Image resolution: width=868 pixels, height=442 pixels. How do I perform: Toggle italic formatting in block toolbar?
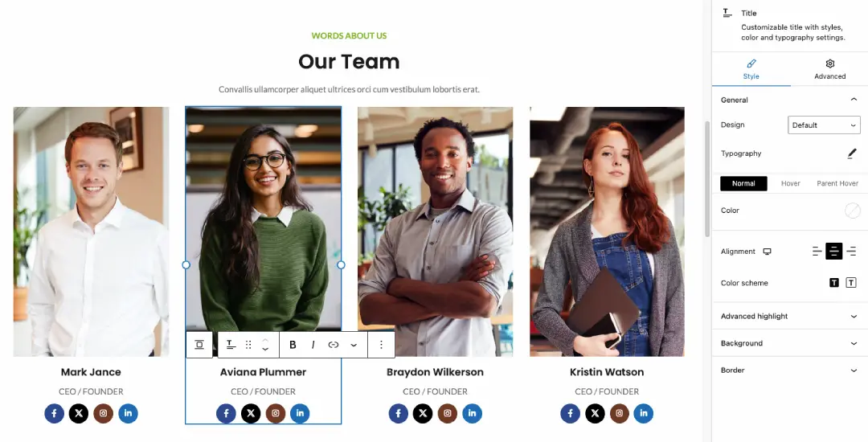tap(313, 345)
